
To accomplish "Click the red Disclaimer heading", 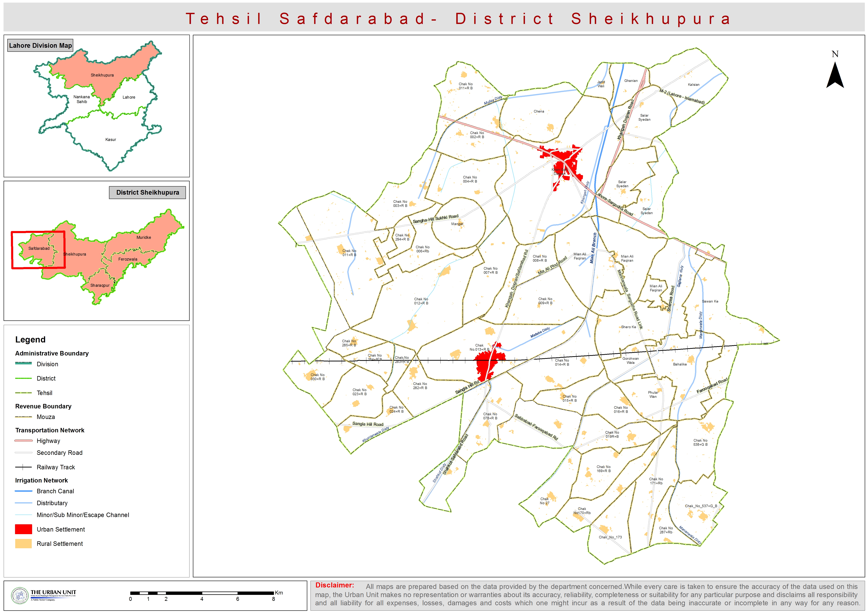I will (335, 585).
